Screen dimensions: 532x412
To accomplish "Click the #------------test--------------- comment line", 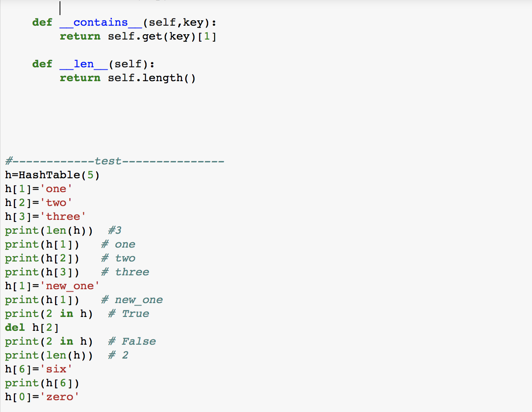I will 114,161.
